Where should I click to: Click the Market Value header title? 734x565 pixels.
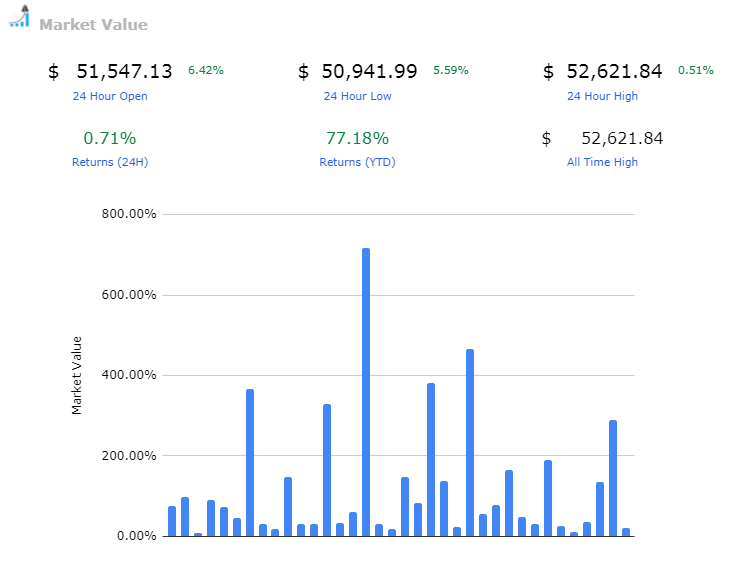[93, 25]
